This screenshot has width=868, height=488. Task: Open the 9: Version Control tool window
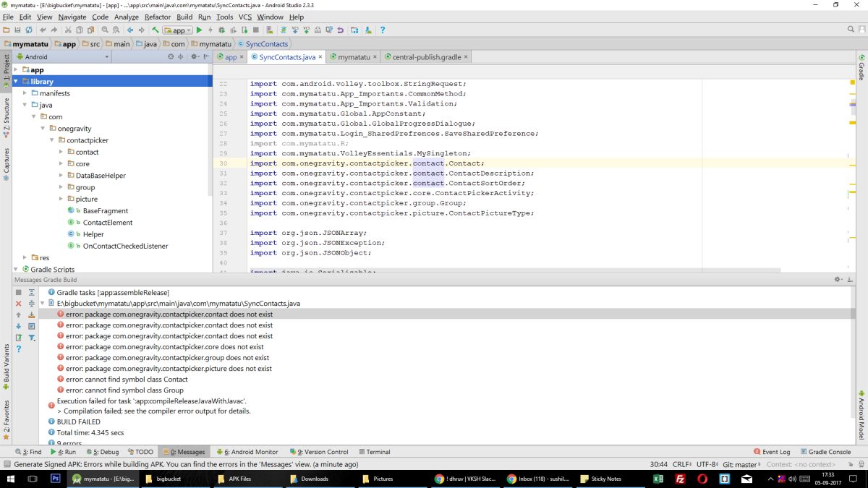pos(318,452)
